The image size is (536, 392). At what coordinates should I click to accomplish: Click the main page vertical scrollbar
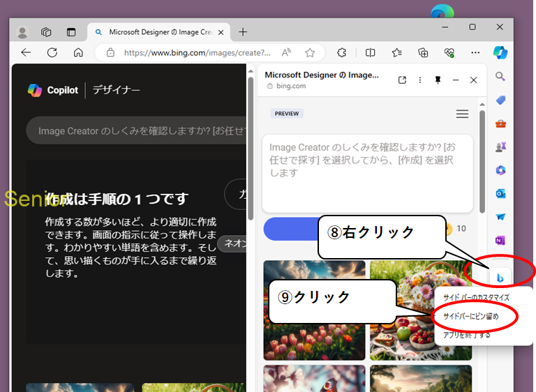[251, 149]
